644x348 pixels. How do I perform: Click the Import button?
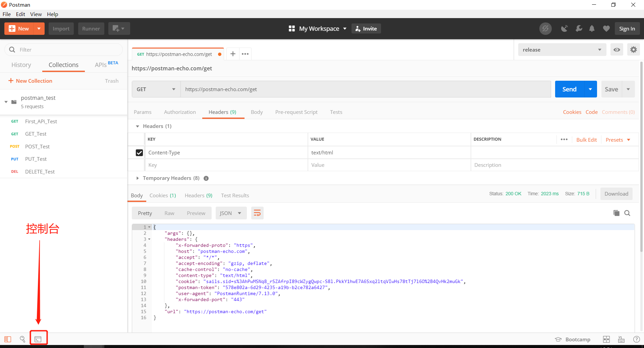coord(61,28)
